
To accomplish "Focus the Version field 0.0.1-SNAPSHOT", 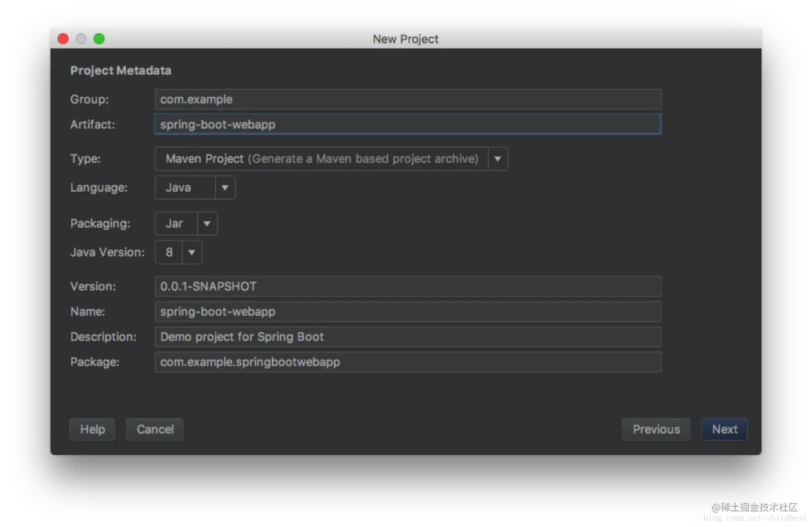I will [408, 286].
